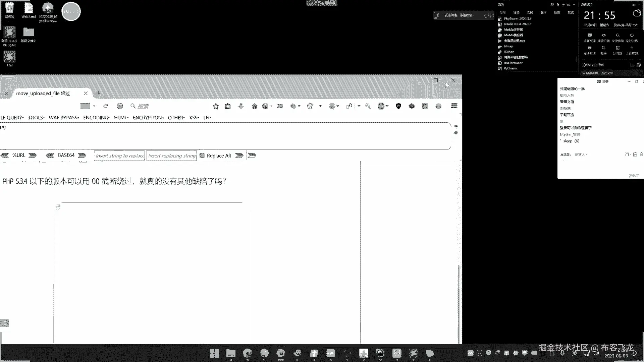
Task: Open the Windows Start button in taskbar
Action: tap(214, 353)
